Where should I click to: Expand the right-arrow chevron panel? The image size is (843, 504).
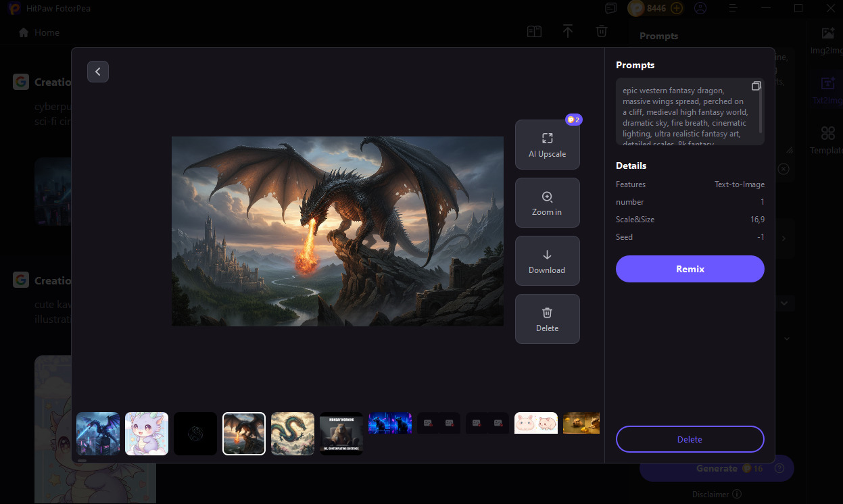(783, 238)
